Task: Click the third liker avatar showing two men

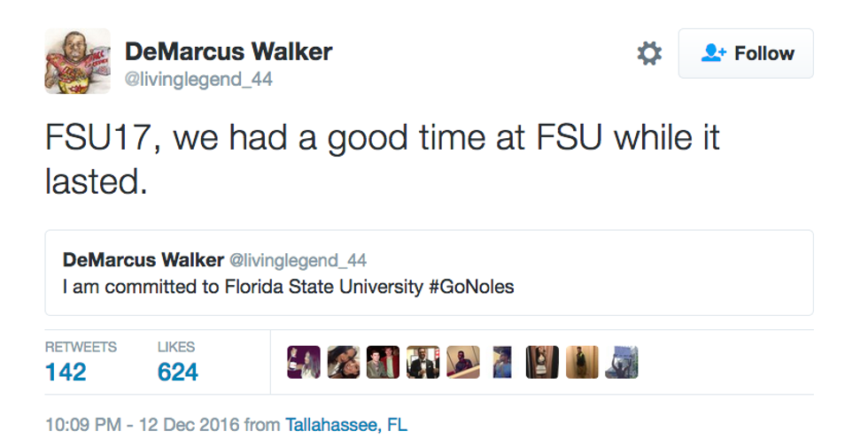Action: click(x=384, y=362)
